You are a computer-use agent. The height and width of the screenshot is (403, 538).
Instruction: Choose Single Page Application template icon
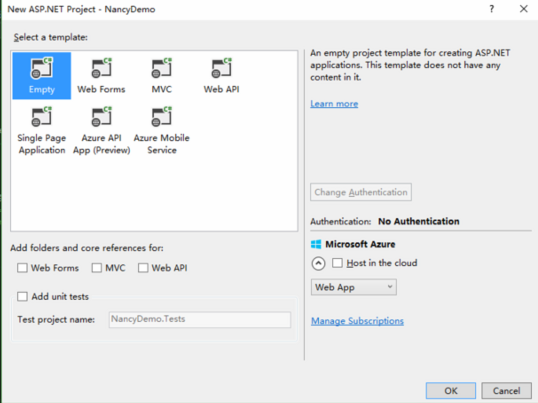click(42, 117)
